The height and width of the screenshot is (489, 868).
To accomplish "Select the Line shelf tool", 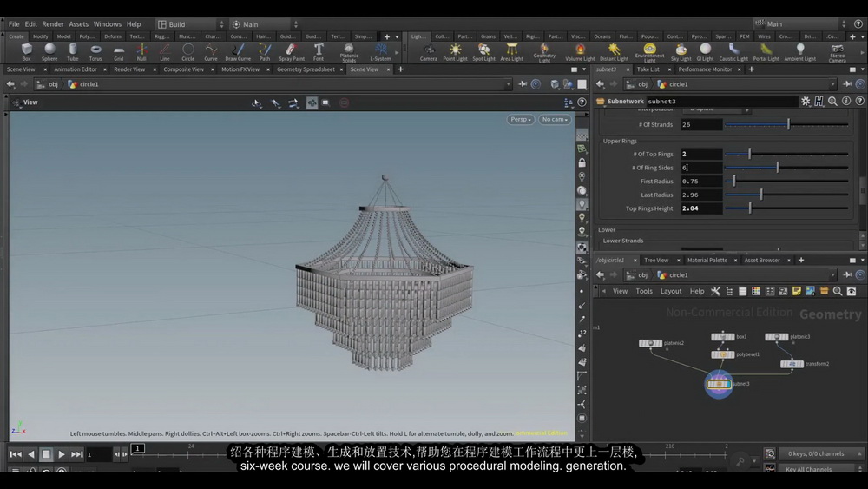I will [x=164, y=52].
